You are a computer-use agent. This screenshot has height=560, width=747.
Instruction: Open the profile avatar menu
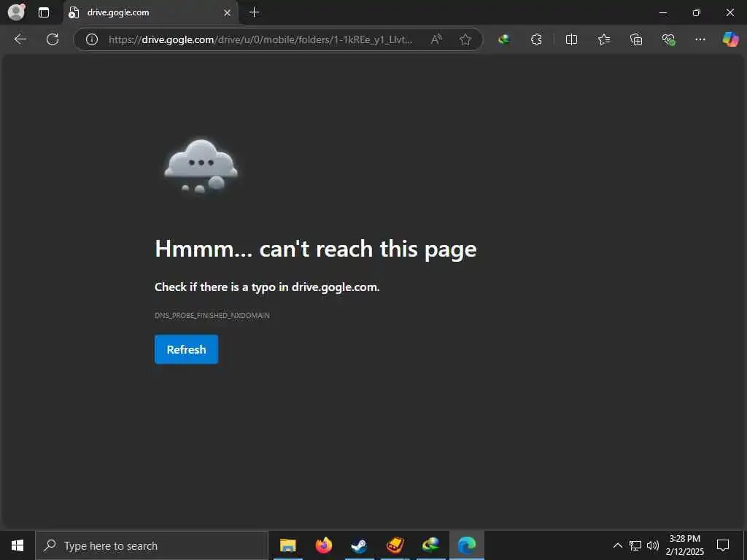click(17, 12)
